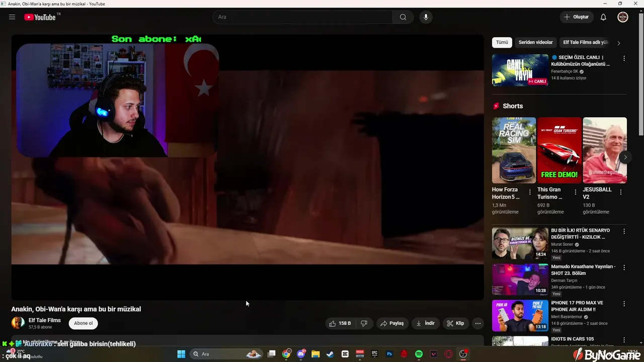Go to YouTube home via the logo
The image size is (644, 362).
40,17
